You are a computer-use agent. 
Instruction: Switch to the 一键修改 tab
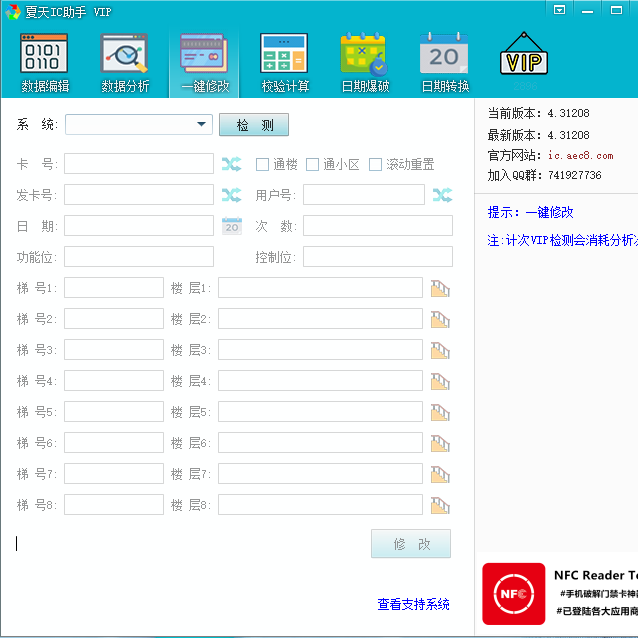(205, 63)
